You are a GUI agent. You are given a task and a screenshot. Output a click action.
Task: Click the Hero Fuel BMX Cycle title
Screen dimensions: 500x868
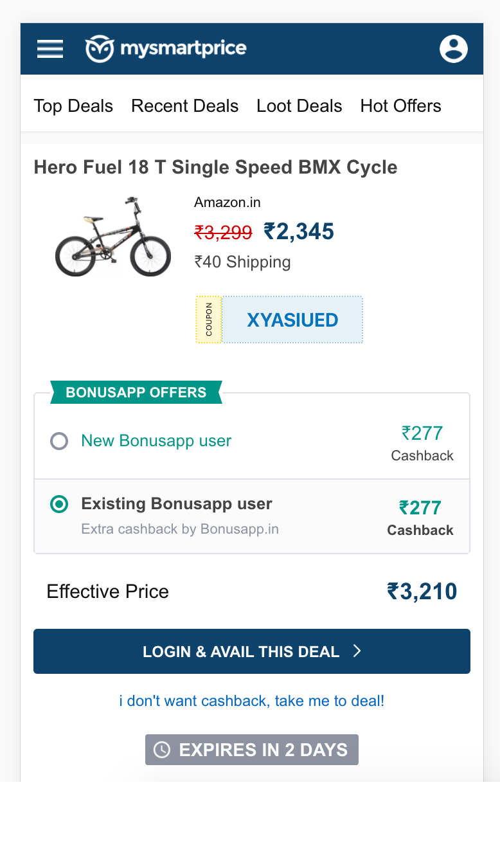[215, 167]
